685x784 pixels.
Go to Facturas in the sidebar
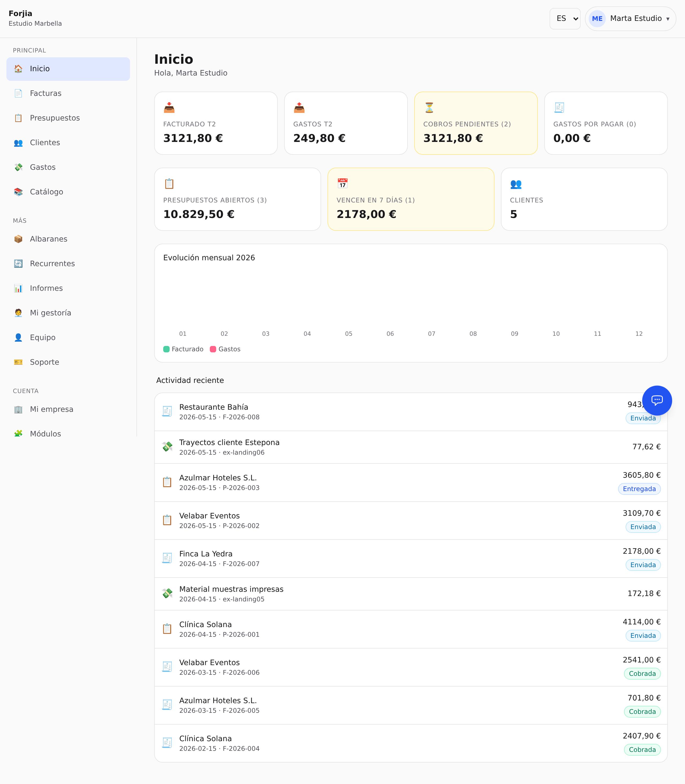tap(68, 93)
